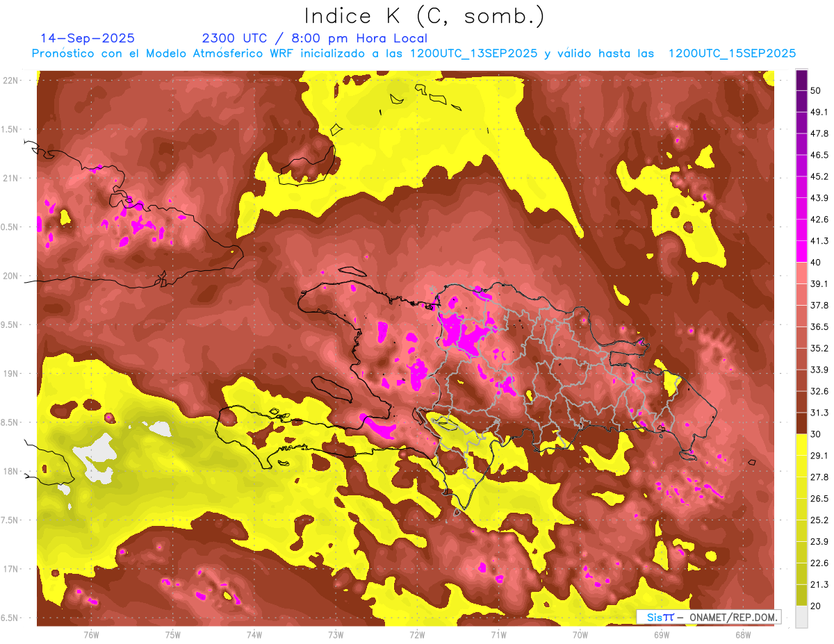The height and width of the screenshot is (644, 834).
Task: Click the 17N latitude label
Action: [12, 569]
